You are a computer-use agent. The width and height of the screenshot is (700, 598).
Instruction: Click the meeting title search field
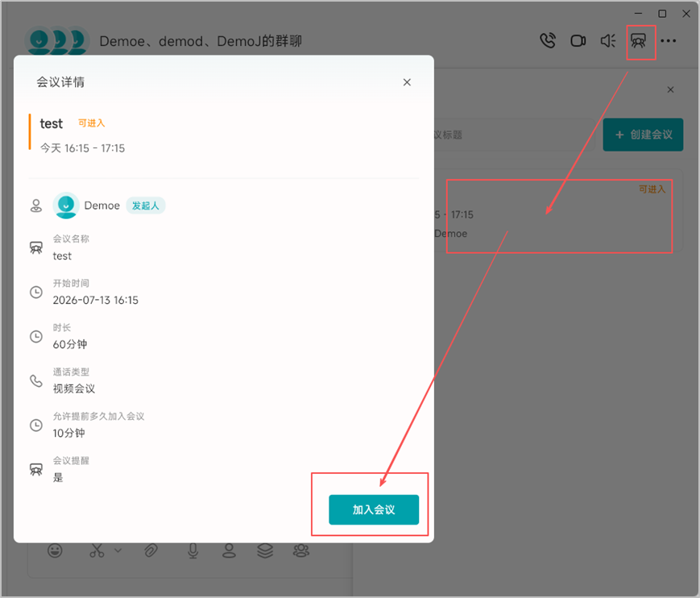click(515, 135)
